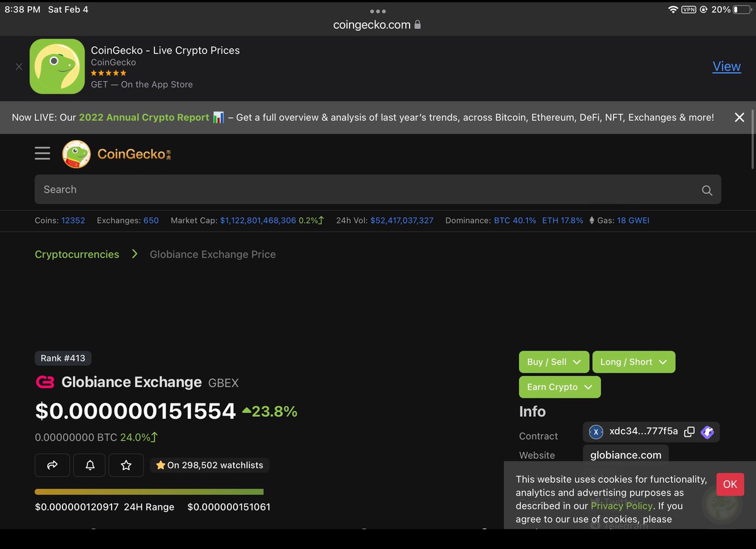Open the globiance.com website link
The image size is (756, 549).
coord(626,455)
